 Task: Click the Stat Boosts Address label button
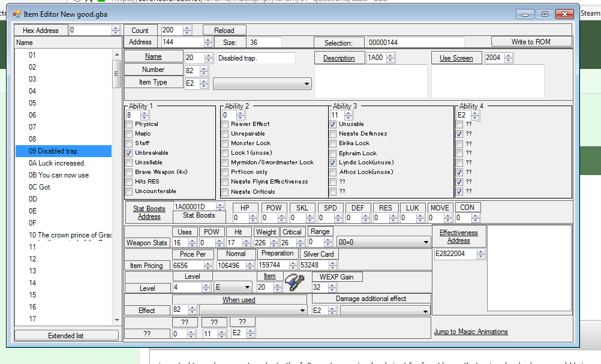tap(149, 212)
